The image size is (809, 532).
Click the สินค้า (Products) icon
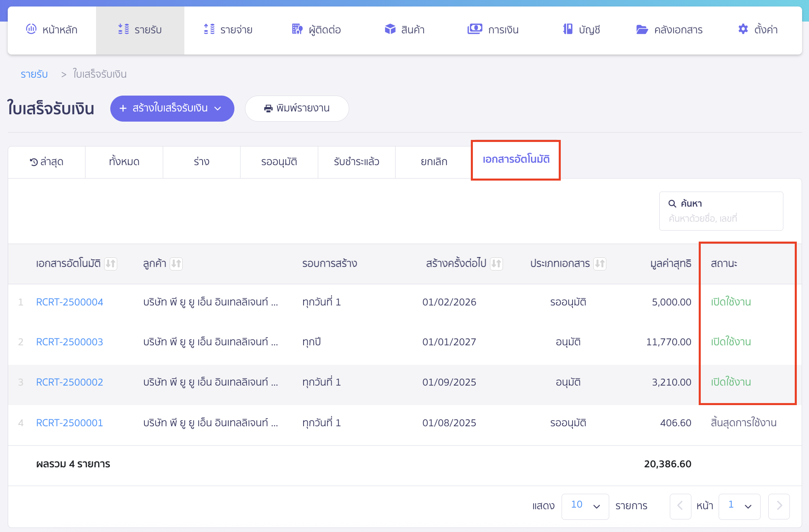pos(389,29)
